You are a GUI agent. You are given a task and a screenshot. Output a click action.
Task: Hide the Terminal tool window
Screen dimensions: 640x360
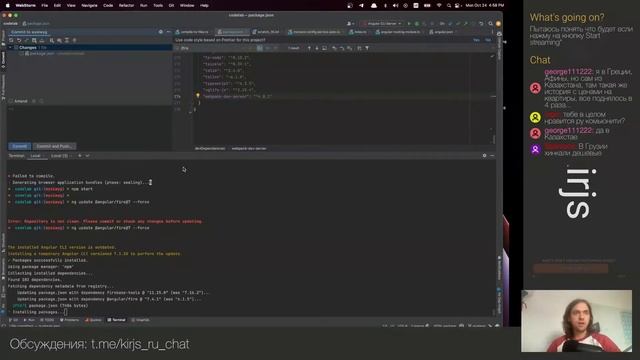492,156
